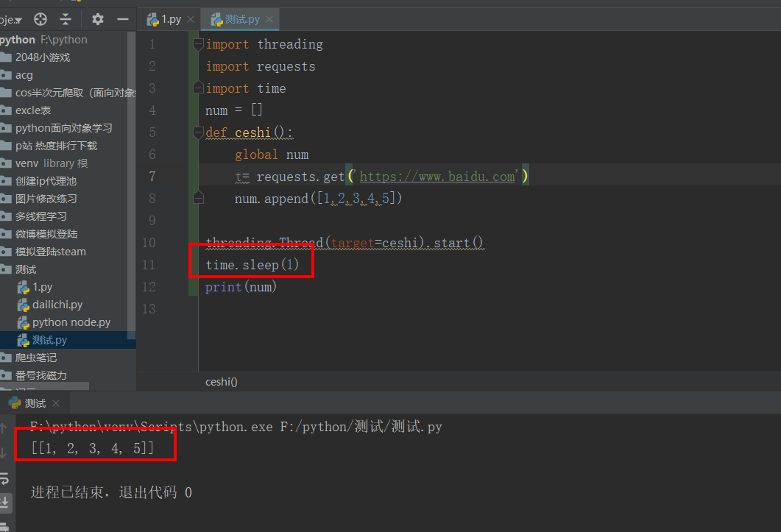Click the project tree vertical scrollbar
Screen dimensions: 781x532
(132, 184)
